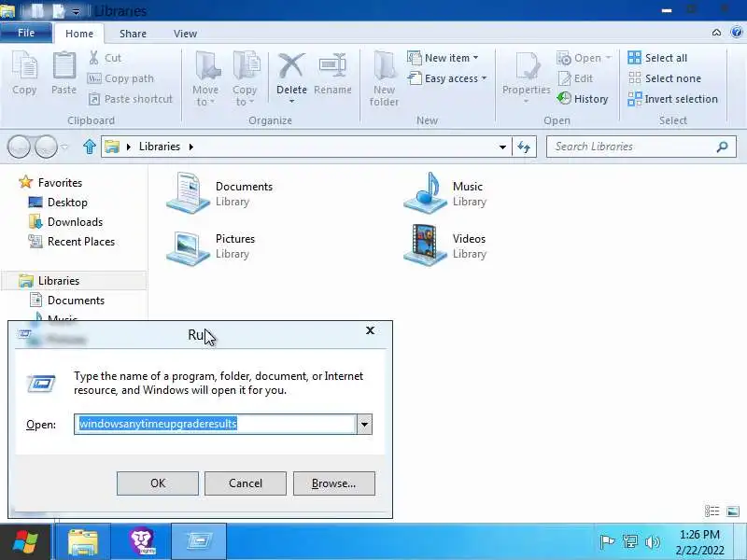Open Explorer help question mark icon
Screen dimensions: 747x560
737,32
